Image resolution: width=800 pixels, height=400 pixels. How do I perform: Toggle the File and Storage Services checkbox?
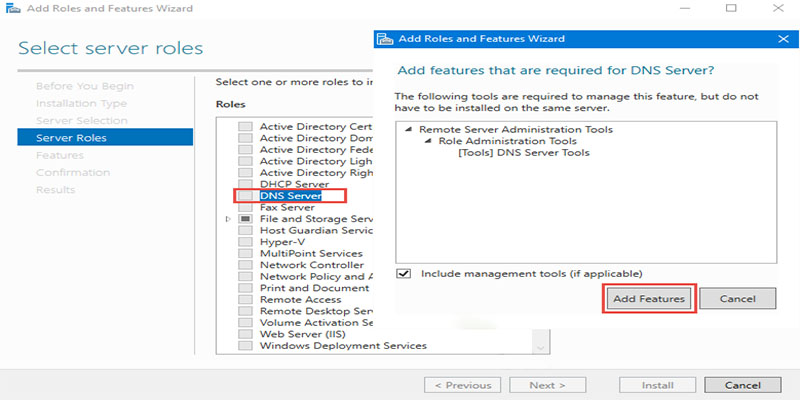pyautogui.click(x=245, y=218)
